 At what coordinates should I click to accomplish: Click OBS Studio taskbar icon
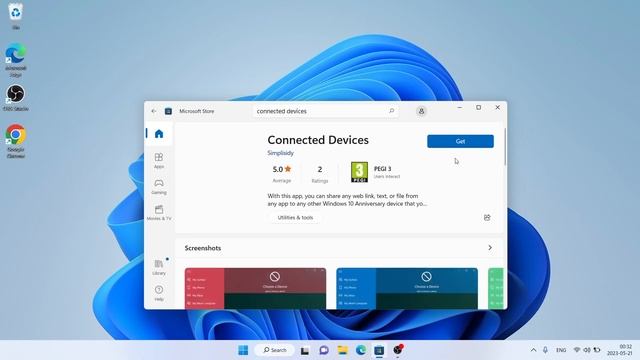click(398, 350)
